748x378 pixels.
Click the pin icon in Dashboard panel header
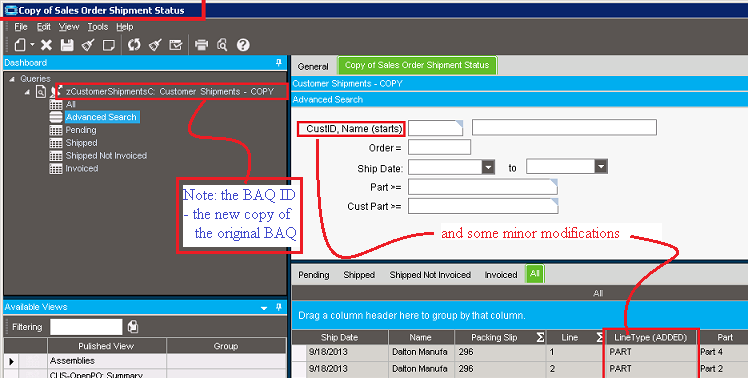pos(279,63)
